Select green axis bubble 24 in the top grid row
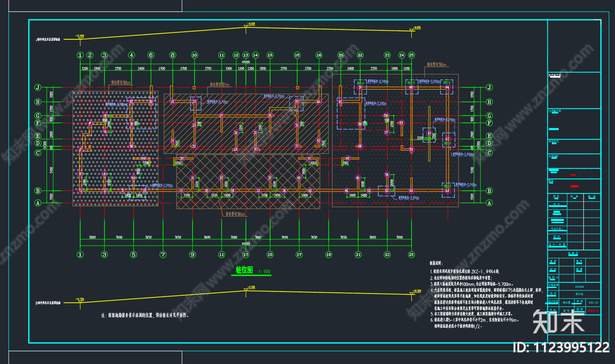 [402, 55]
